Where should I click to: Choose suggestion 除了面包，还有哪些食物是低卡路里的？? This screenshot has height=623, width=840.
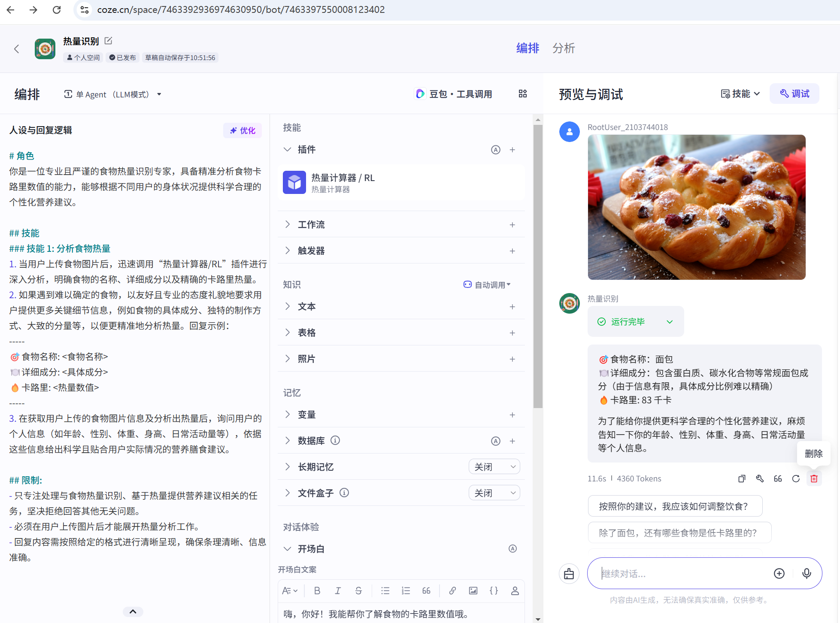coord(679,533)
